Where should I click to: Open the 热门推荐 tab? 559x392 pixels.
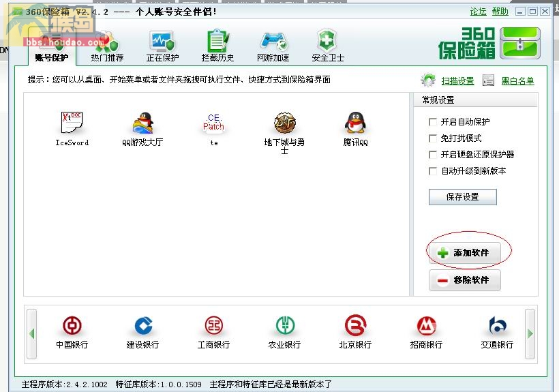point(107,47)
